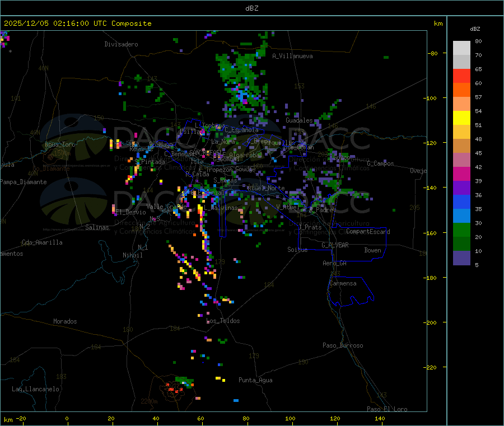Pick the bright green 20-30 legend swatch
Image resolution: width=504 pixels, height=426 pixels.
(x=461, y=230)
